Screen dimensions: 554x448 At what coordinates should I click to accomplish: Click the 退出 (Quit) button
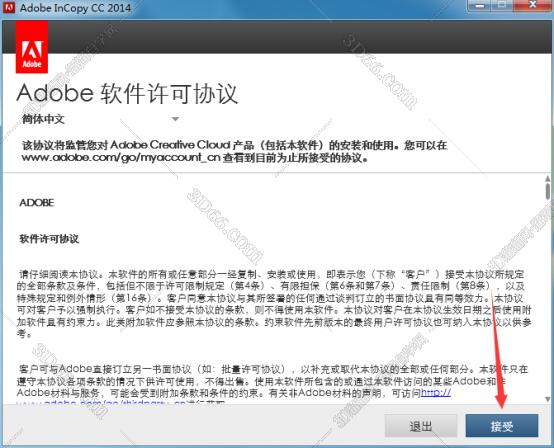pos(420,426)
